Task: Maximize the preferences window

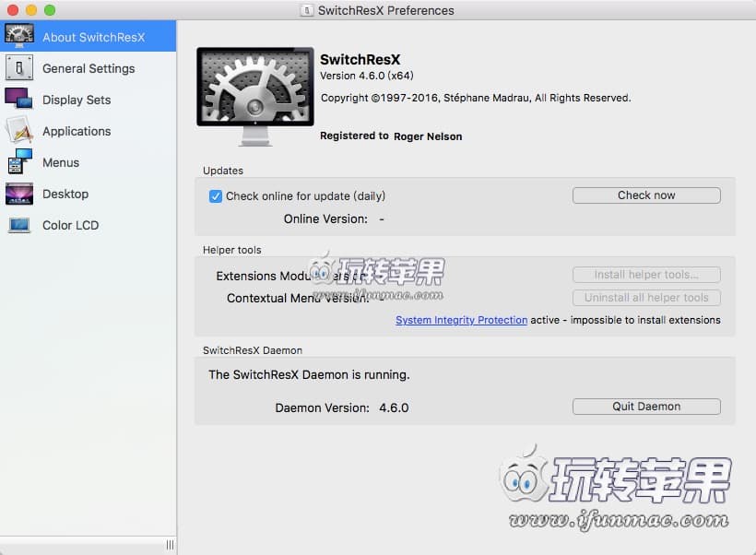Action: pos(50,9)
